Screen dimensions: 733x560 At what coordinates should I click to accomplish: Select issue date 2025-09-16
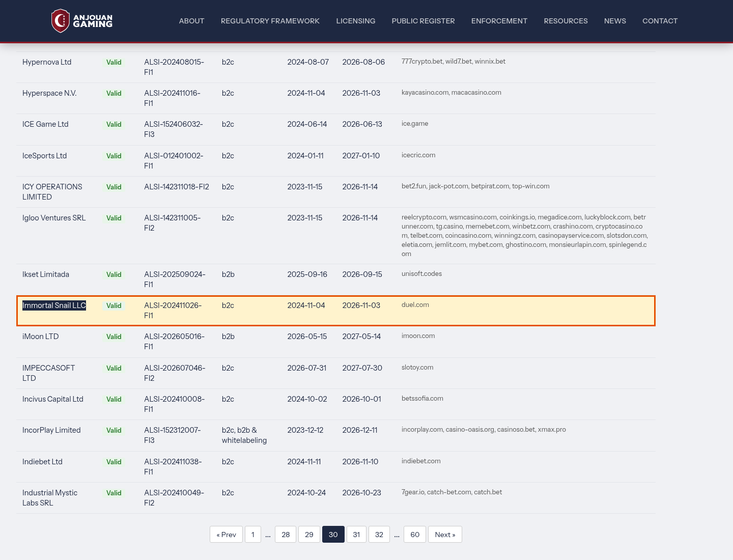pyautogui.click(x=307, y=274)
